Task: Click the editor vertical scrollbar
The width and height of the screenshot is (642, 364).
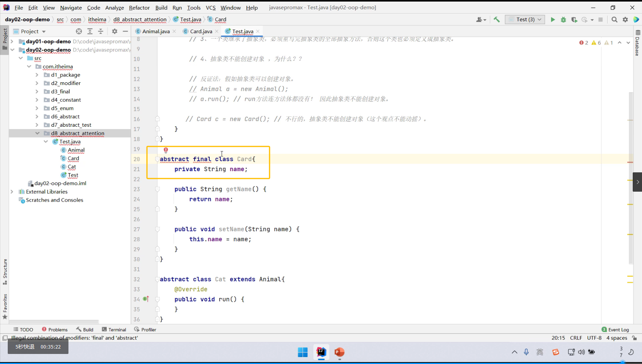Action: (631, 178)
